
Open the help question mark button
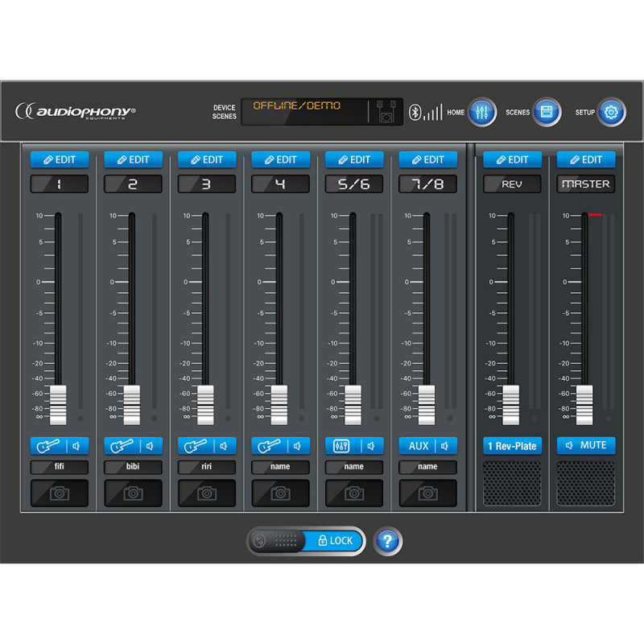coord(387,541)
